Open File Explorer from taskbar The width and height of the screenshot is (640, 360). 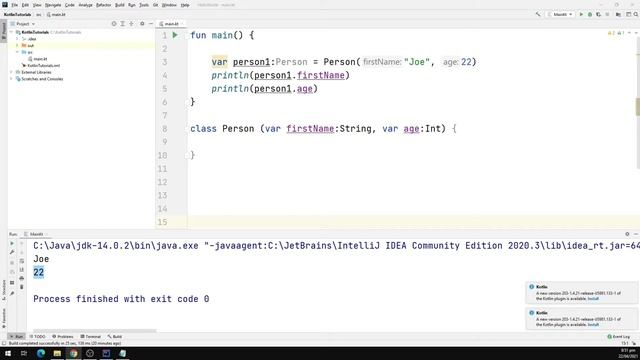(x=57, y=353)
